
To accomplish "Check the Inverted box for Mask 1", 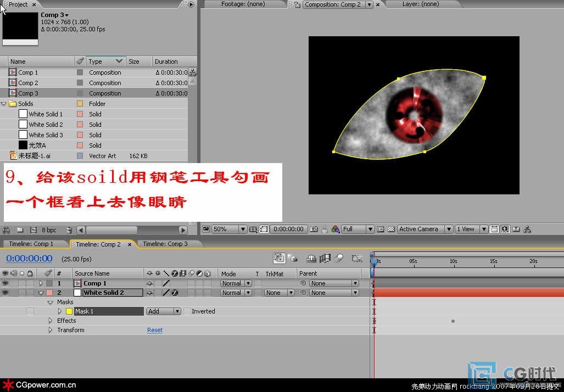I will [x=187, y=311].
